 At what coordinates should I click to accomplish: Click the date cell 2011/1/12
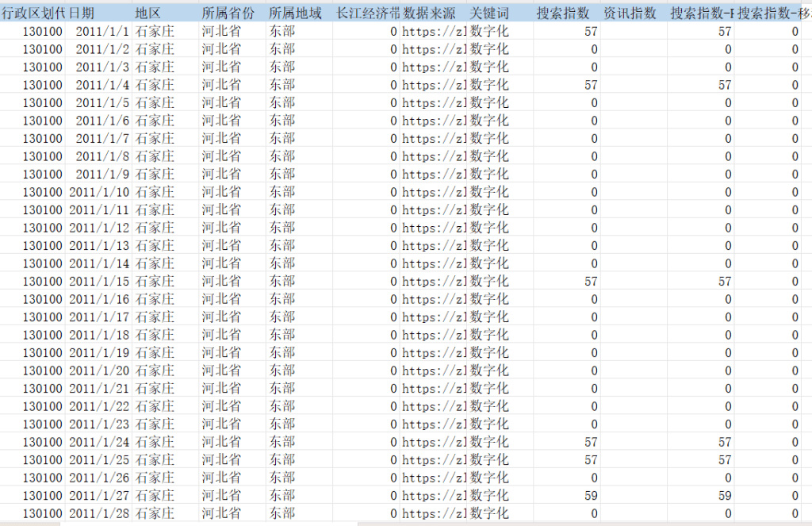point(99,228)
